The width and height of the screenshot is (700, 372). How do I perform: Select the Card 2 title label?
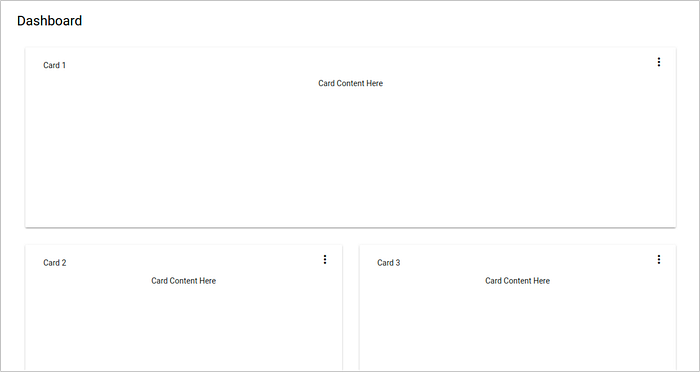(55, 263)
